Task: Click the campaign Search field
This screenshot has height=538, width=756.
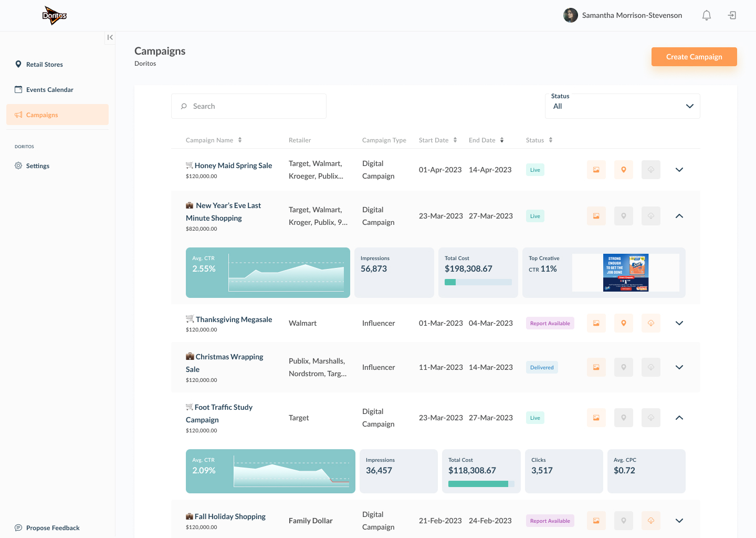Action: click(x=249, y=106)
